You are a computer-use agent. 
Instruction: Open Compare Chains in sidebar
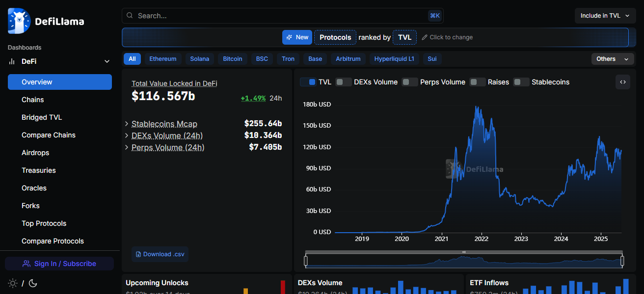[x=60, y=135]
